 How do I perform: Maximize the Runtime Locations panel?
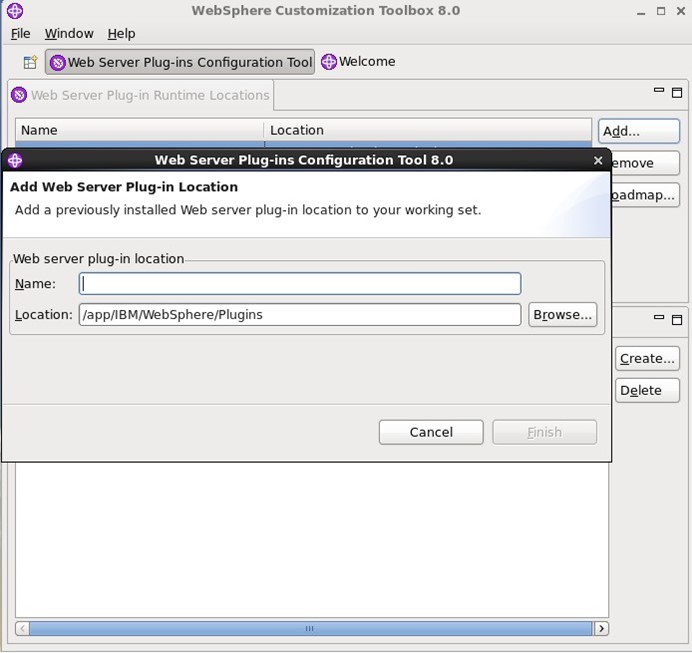(677, 92)
